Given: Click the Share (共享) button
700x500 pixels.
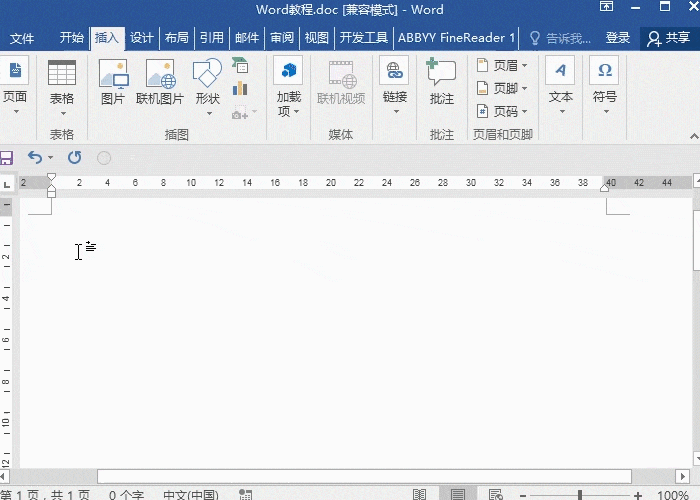Looking at the screenshot, I should pyautogui.click(x=669, y=38).
